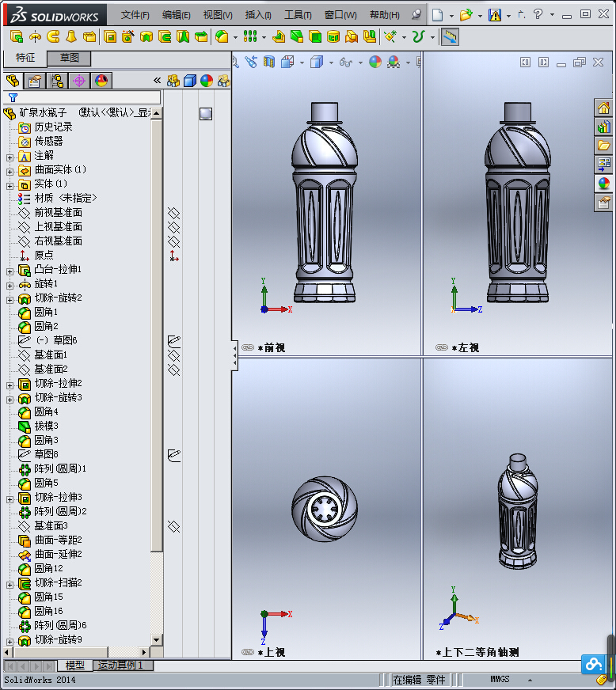
Task: Open the Curves tool
Action: pyautogui.click(x=418, y=37)
